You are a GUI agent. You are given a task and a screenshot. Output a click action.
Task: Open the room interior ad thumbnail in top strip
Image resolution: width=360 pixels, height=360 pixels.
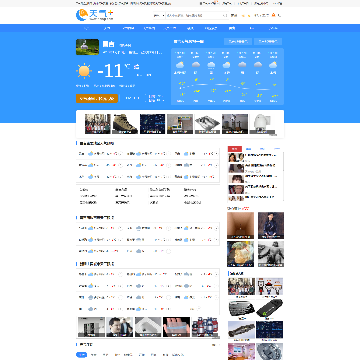[180, 124]
